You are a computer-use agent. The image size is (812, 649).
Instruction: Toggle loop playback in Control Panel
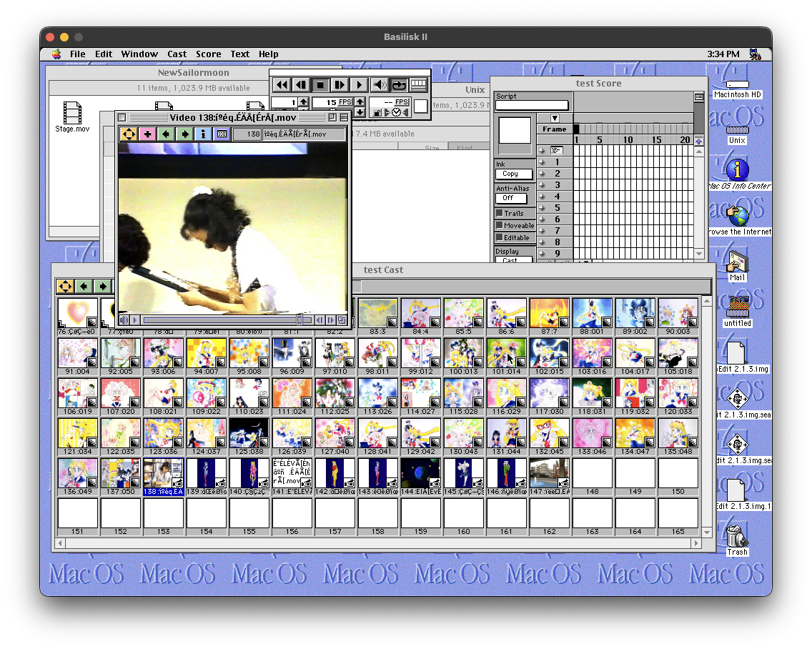pos(399,85)
